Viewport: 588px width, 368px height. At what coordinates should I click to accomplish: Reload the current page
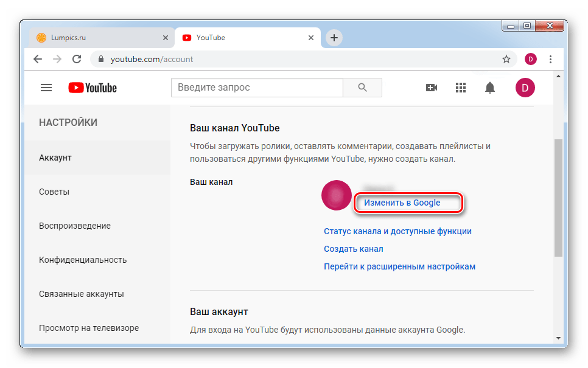[77, 59]
